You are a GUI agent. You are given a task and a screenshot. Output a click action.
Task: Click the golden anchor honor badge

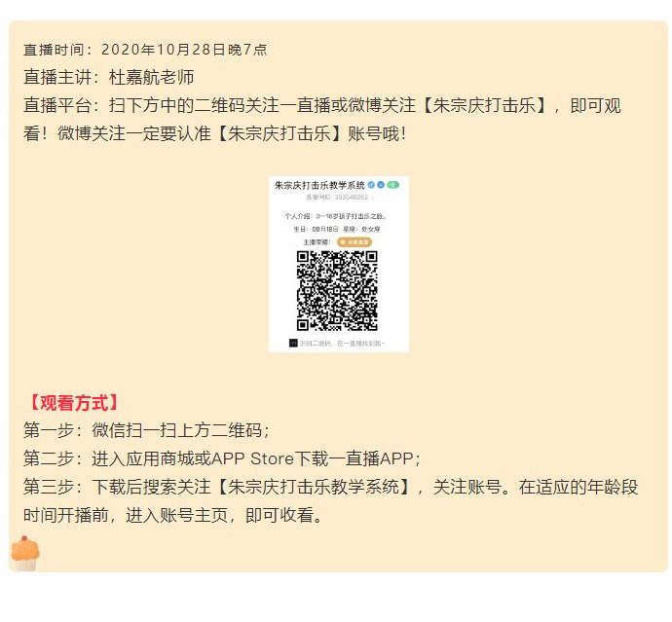click(355, 242)
